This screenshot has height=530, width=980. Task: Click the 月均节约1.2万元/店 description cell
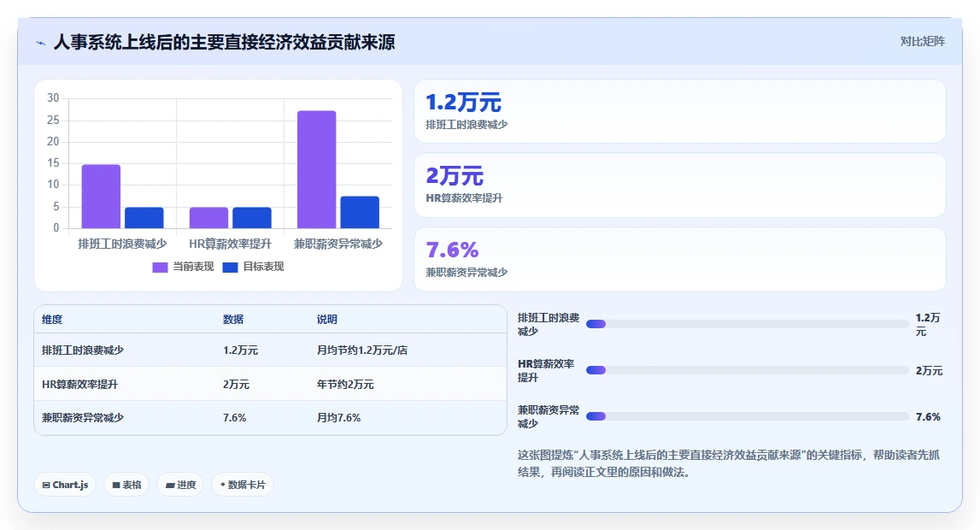[x=362, y=350]
